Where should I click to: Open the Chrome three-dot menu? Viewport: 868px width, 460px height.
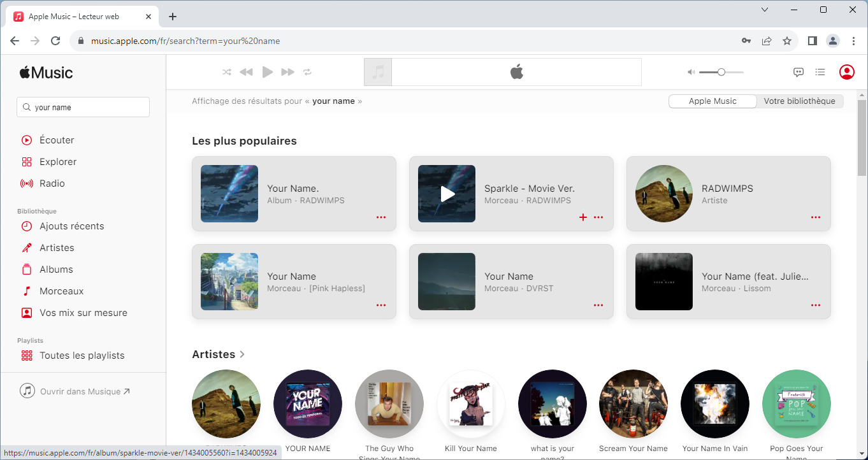point(853,41)
